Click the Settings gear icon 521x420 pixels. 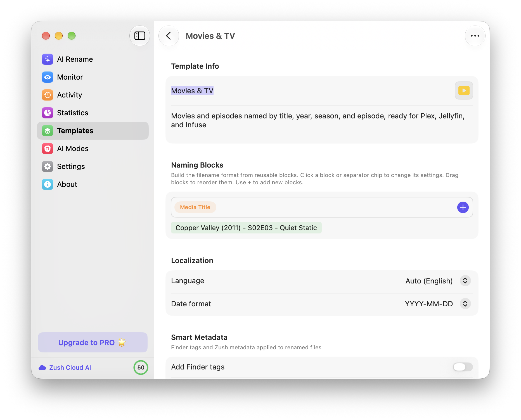coord(48,166)
